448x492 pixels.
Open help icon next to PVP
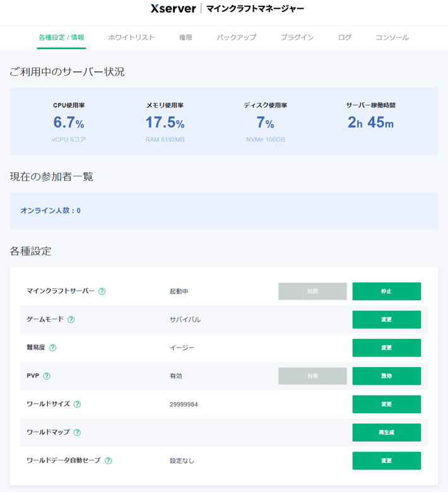click(47, 376)
